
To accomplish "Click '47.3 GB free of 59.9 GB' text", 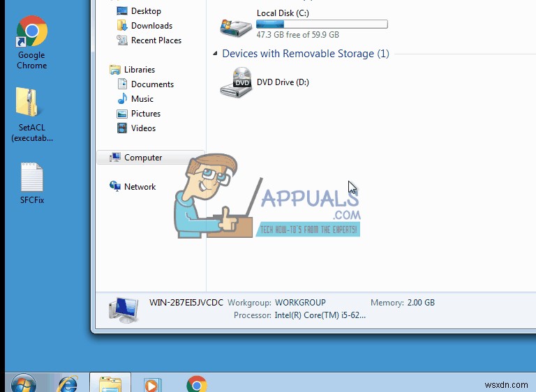I will click(x=298, y=35).
